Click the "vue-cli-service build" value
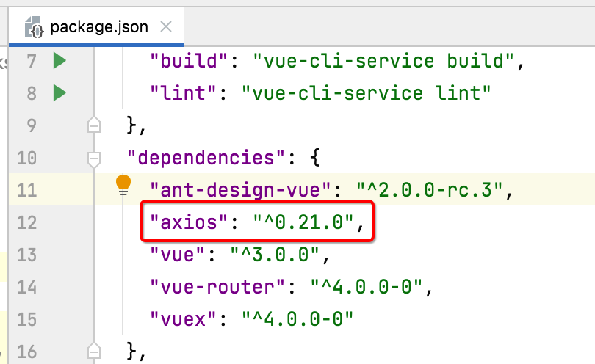Viewport: 595px width, 364px height. click(x=383, y=61)
